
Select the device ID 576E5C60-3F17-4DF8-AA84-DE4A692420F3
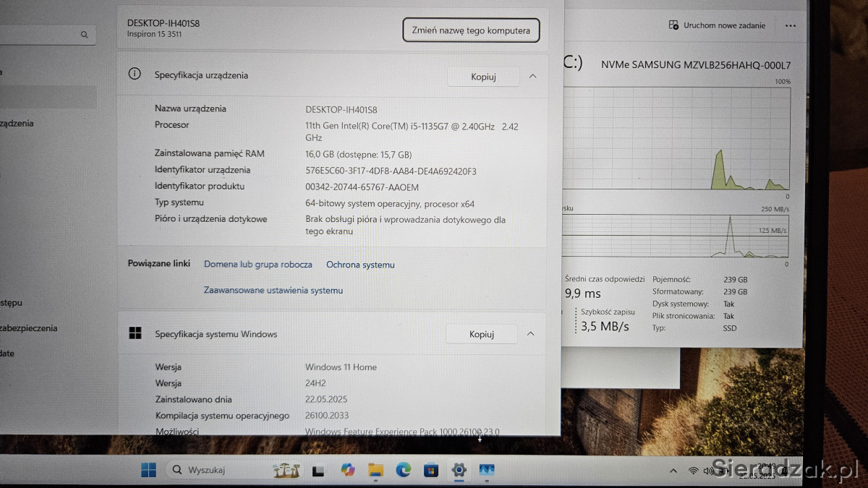391,171
